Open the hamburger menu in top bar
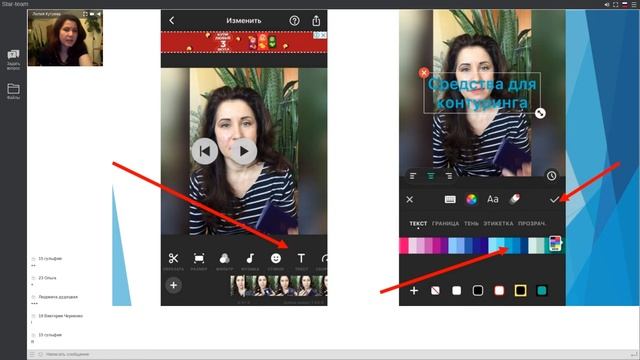Image resolution: width=640 pixels, height=360 pixels. coord(634,4)
